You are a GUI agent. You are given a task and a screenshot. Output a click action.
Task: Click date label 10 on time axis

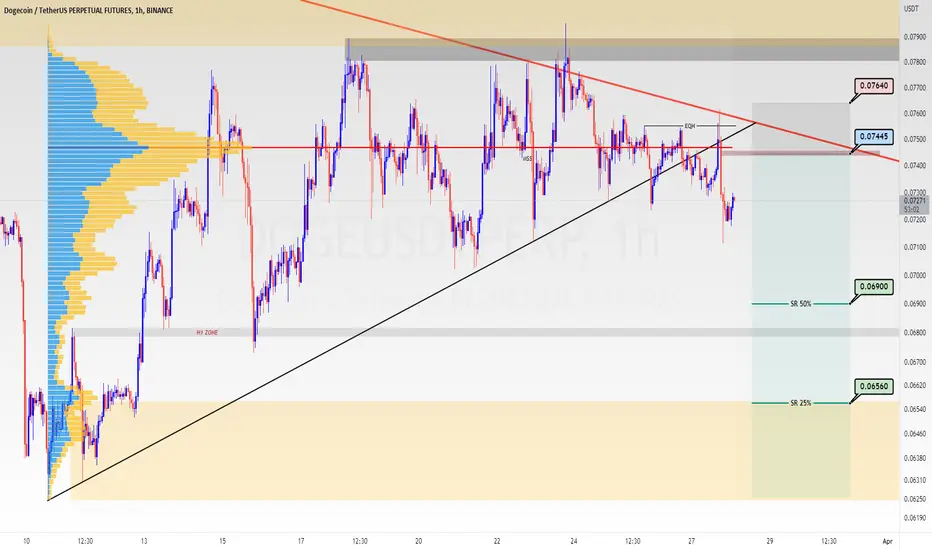tap(26, 541)
